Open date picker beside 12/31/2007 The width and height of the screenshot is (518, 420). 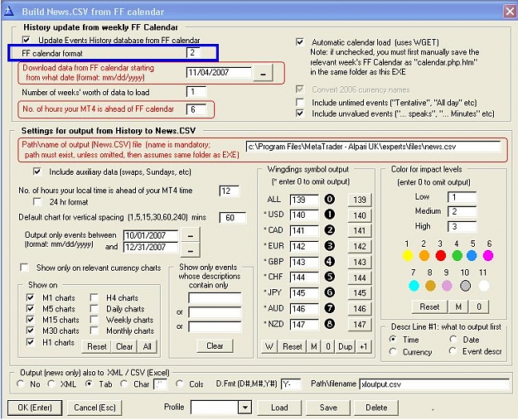191,250
